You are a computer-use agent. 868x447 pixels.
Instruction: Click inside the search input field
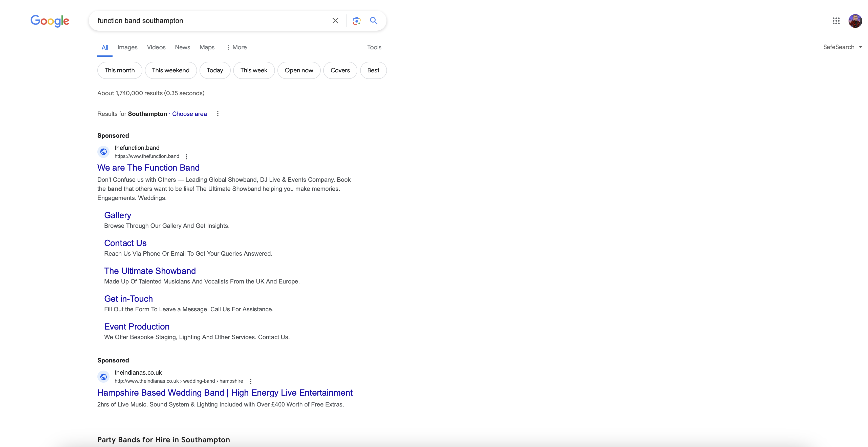(211, 21)
